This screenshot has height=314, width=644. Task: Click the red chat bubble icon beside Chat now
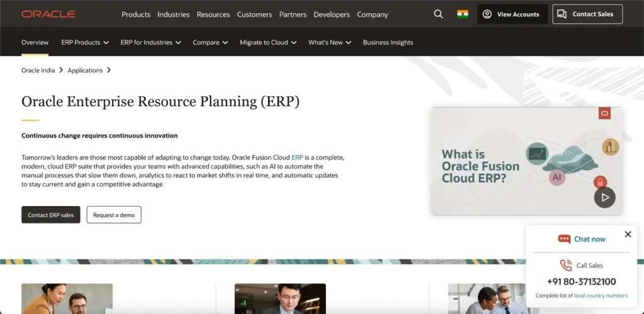564,239
